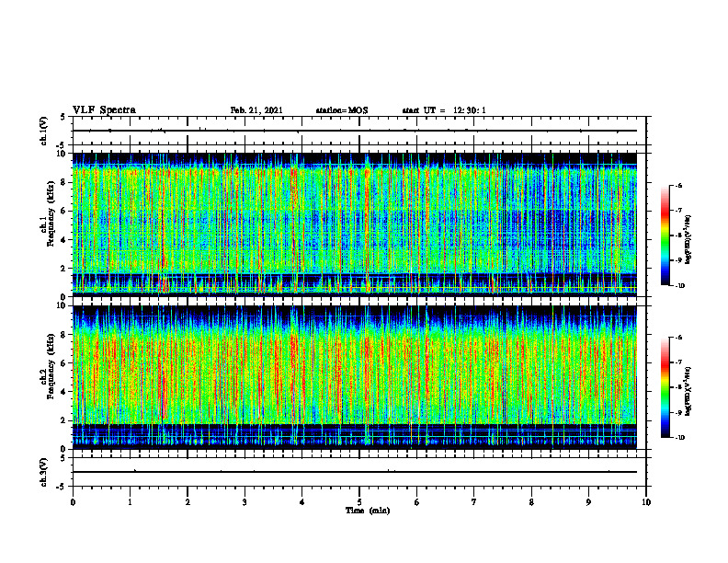Image resolution: width=728 pixels, height=563 pixels.
Task: Click the x-axis tick label "4"
Action: coord(302,502)
